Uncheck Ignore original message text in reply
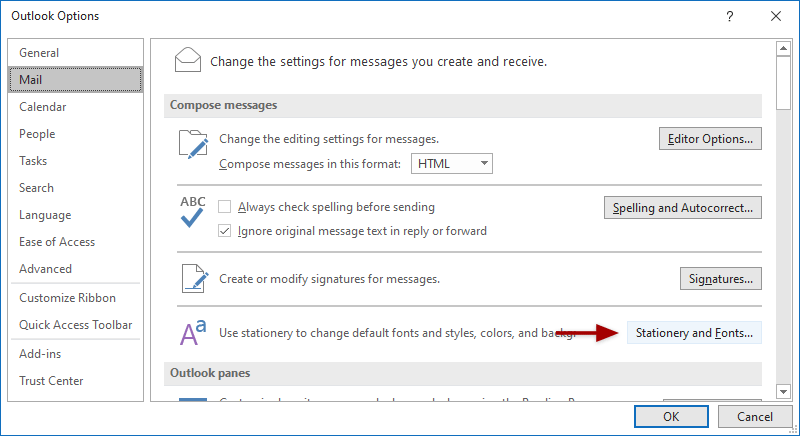The image size is (800, 436). click(225, 231)
